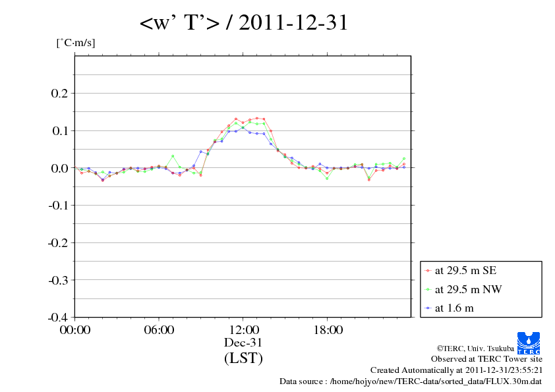
Task: Click the date label Dec-31
Action: (x=243, y=343)
